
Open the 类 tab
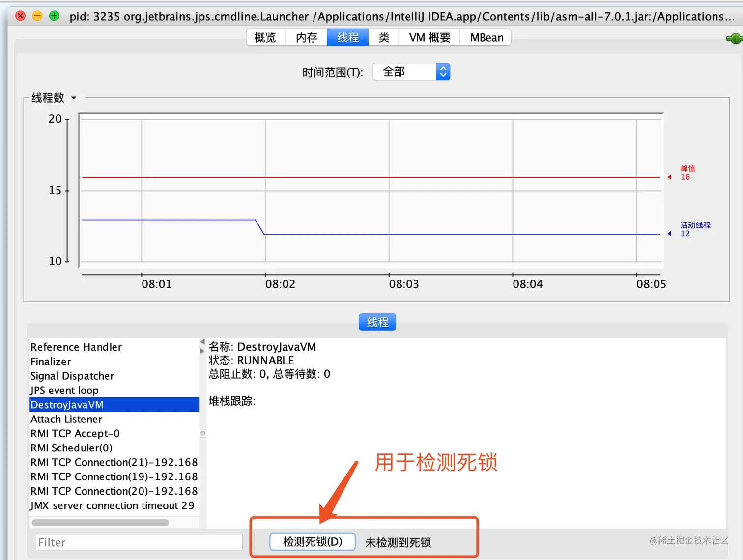[384, 38]
